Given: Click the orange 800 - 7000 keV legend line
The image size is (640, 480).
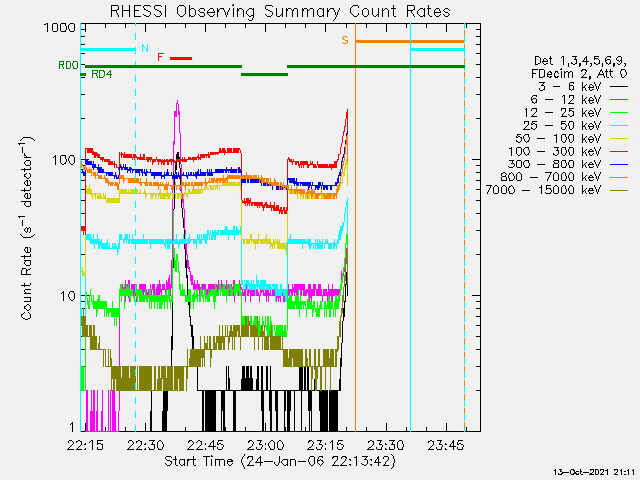Looking at the screenshot, I should pos(619,177).
